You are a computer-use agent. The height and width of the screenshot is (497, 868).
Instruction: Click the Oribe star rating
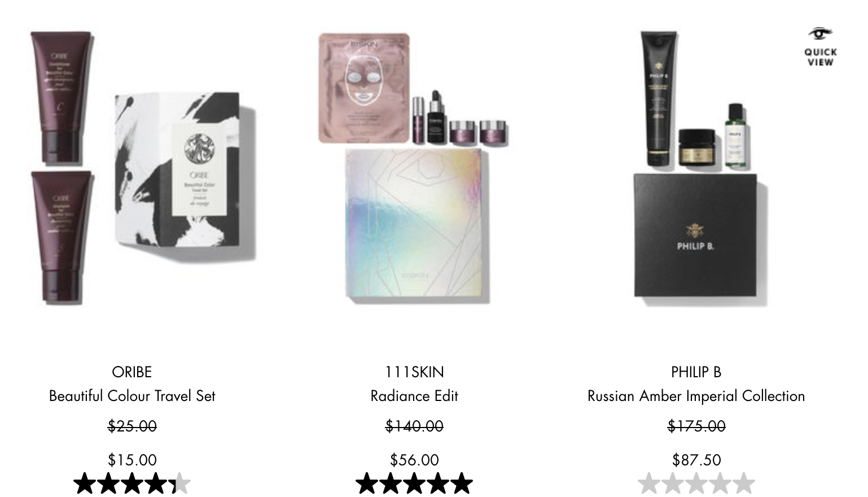[132, 483]
